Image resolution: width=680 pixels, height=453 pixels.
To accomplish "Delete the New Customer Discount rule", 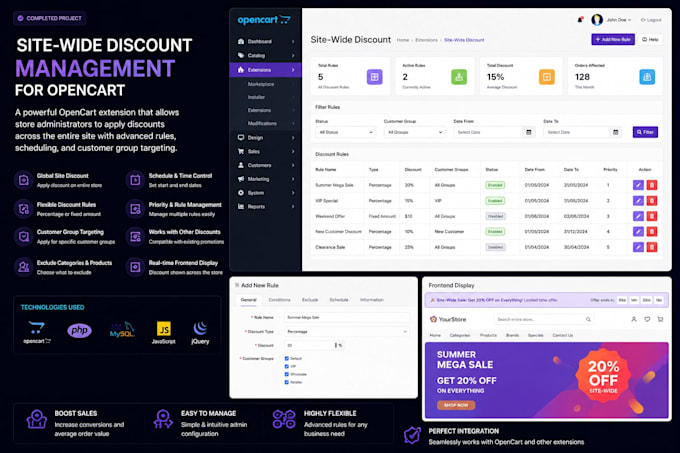I will (651, 231).
